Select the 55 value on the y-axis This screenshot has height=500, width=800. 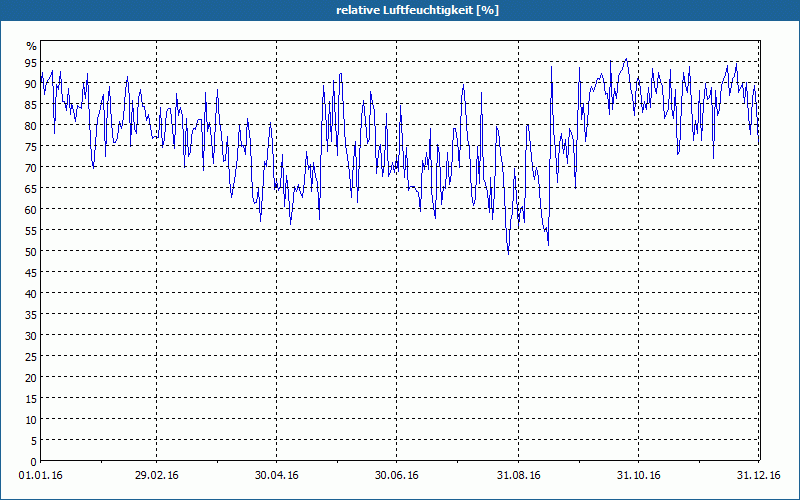[31, 231]
